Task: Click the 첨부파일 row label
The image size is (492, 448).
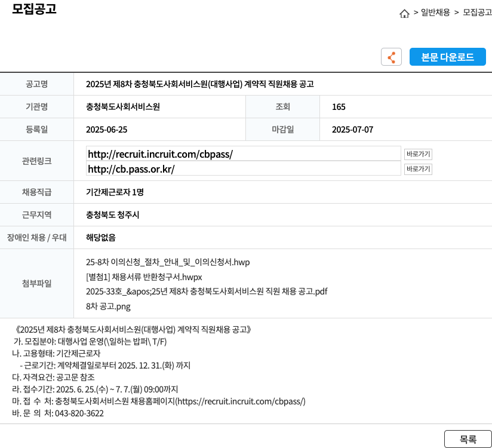Action: coord(36,284)
